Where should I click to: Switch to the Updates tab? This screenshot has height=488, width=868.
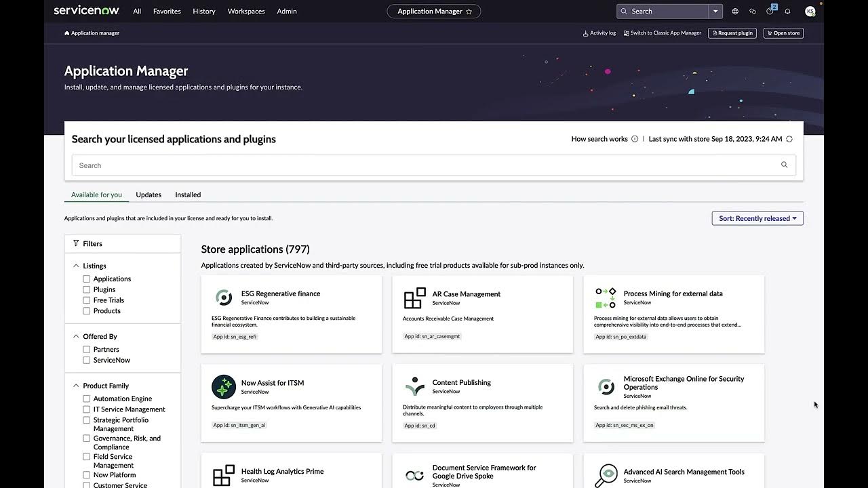149,195
